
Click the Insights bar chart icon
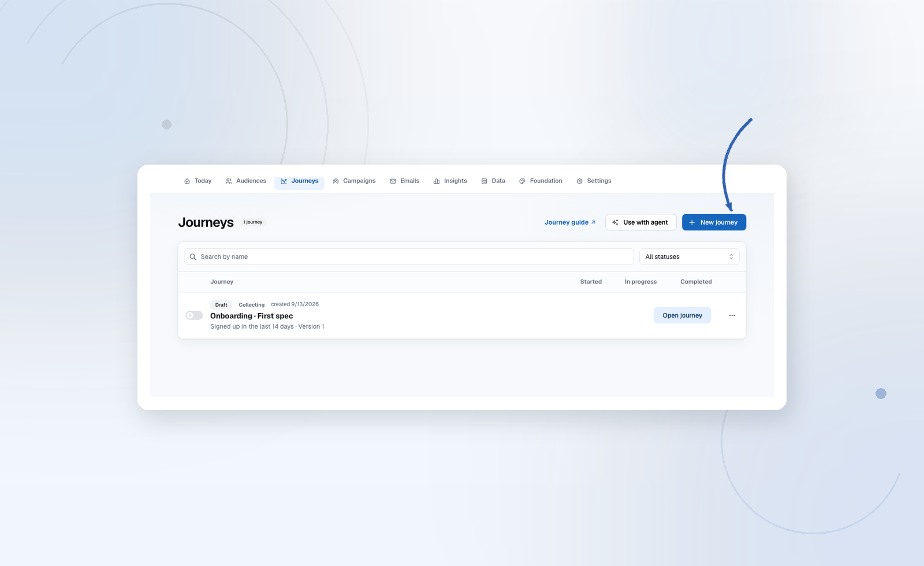click(x=437, y=181)
